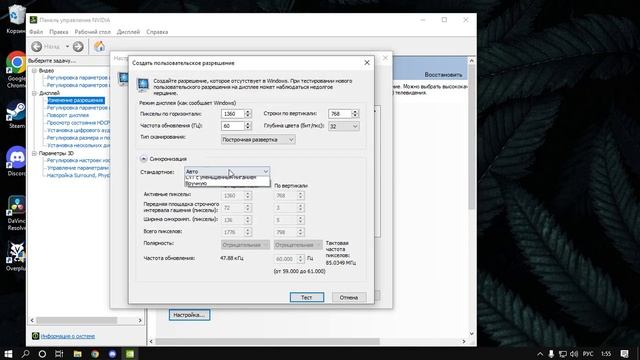This screenshot has width=640, height=360.
Task: Click the Cortana circle on taskbar
Action: coord(42,354)
